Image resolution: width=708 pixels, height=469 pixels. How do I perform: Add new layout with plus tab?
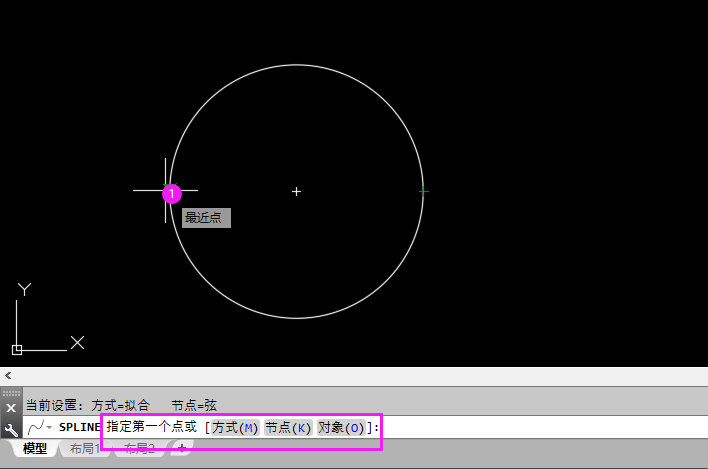tap(182, 448)
